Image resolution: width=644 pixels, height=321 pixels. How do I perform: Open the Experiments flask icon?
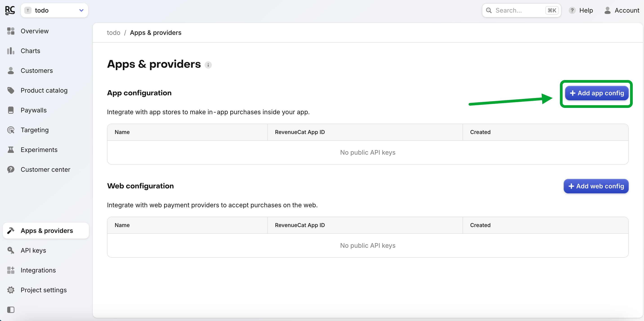tap(11, 150)
